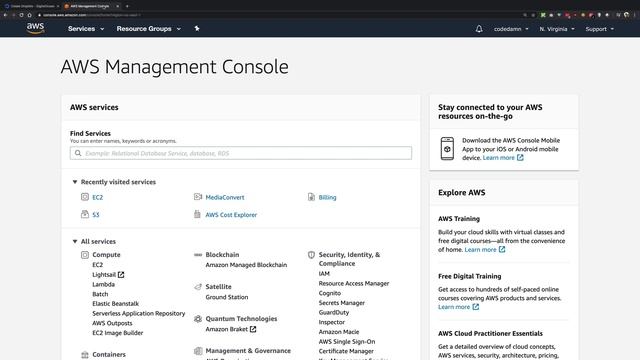
Task: Click the AWS Cost Explorer icon
Action: 198,214
